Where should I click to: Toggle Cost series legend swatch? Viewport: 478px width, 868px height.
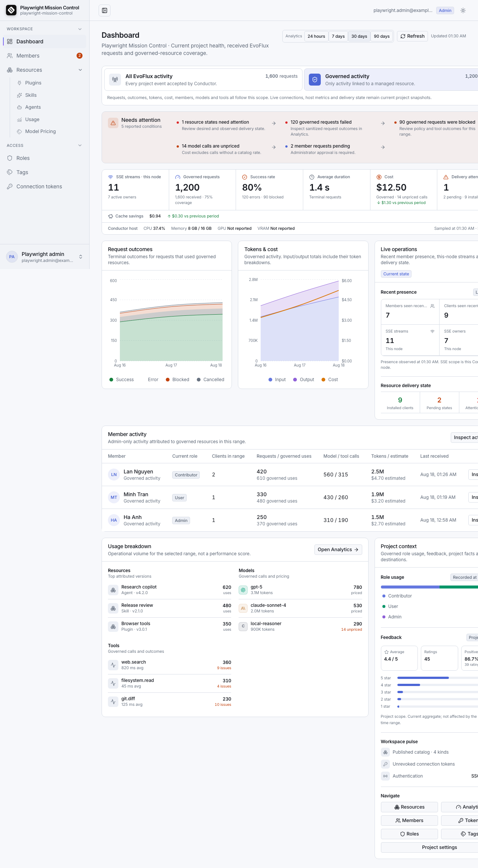pyautogui.click(x=323, y=380)
